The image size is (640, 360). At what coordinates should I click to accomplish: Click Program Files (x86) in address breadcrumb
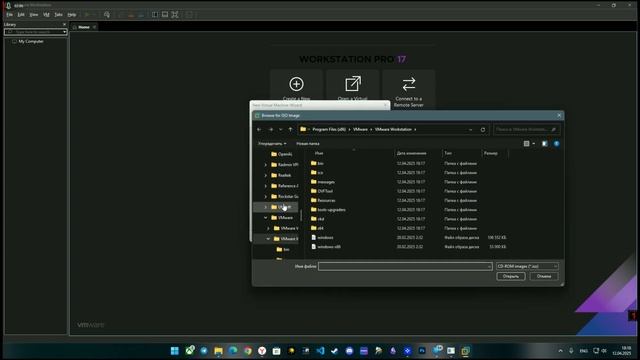click(x=329, y=129)
